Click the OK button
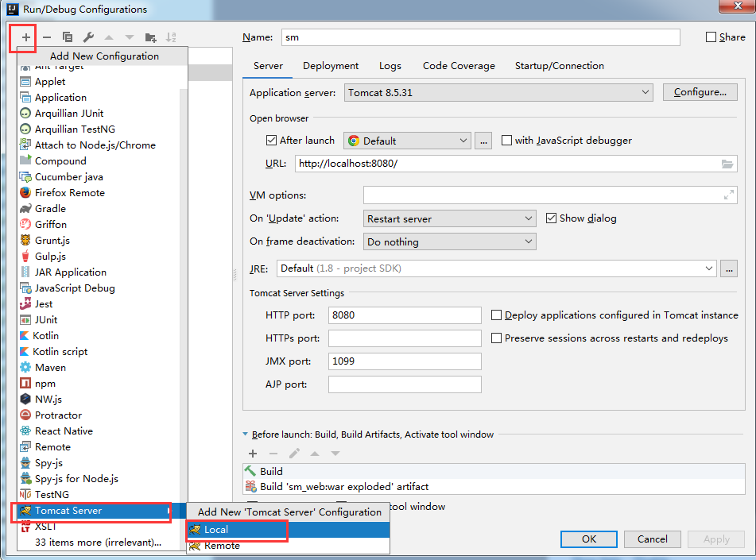Image resolution: width=756 pixels, height=560 pixels. point(589,539)
